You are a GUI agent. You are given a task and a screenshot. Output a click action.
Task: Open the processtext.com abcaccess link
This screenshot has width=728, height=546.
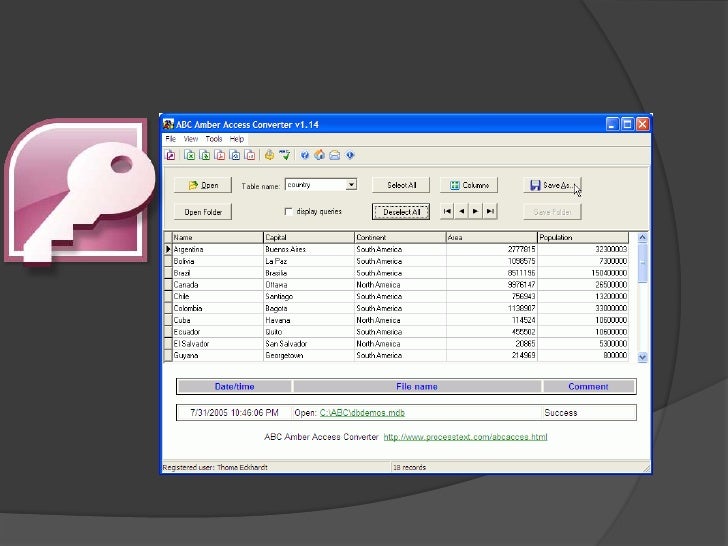click(465, 437)
